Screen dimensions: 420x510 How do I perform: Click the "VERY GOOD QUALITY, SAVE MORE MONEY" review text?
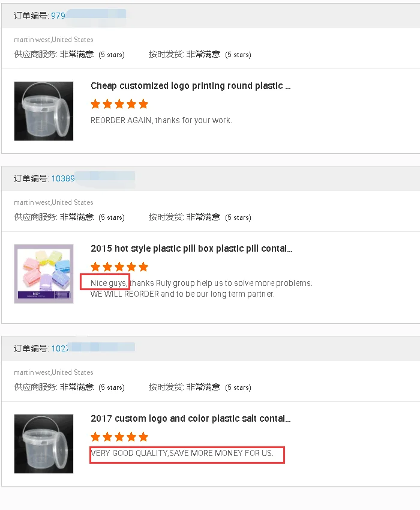coord(182,453)
